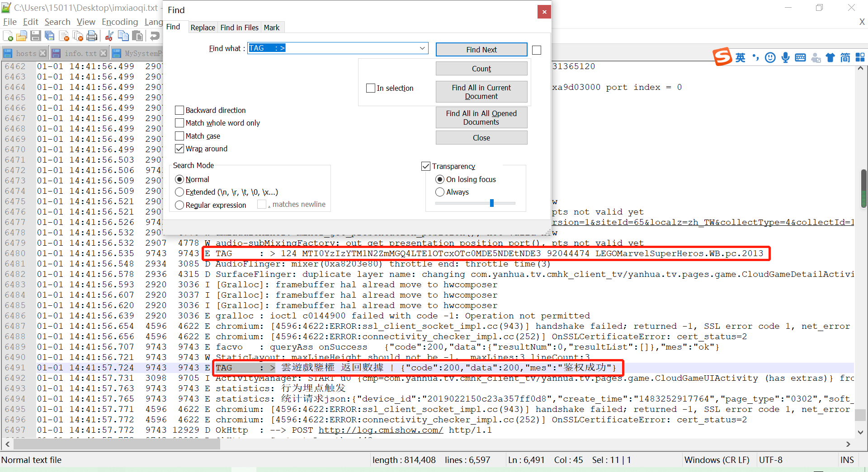The image size is (868, 472).
Task: Adjust the transparency slider handle
Action: coord(491,203)
